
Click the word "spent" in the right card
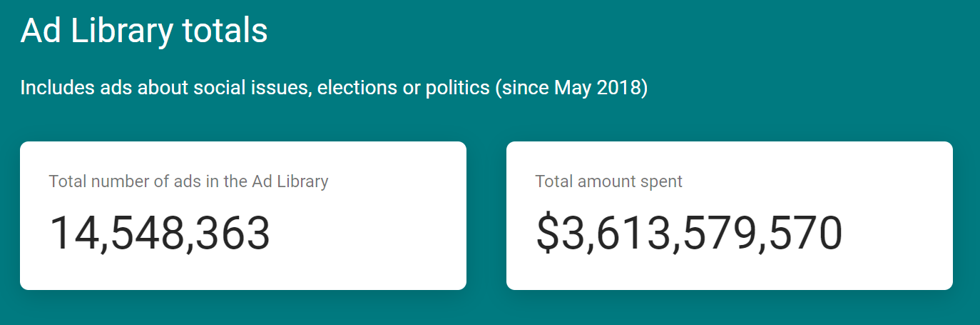click(663, 181)
